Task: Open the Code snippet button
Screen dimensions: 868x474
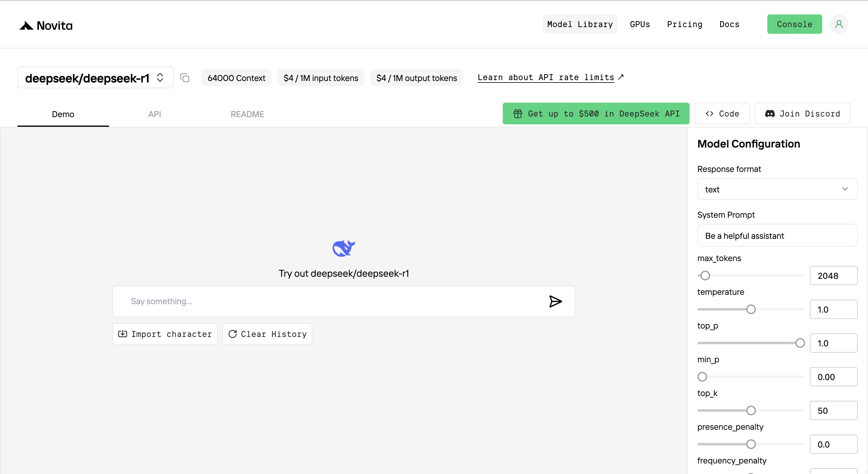Action: tap(722, 114)
